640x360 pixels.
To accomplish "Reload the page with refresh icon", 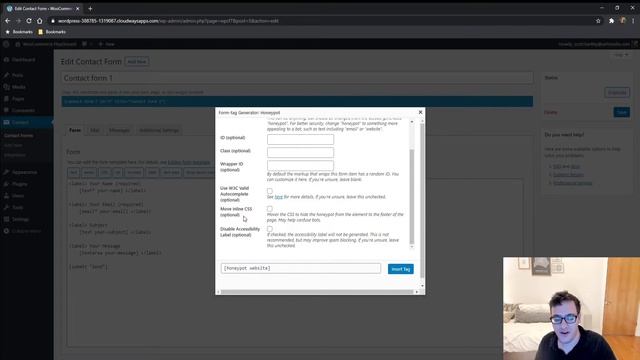I will (29, 21).
